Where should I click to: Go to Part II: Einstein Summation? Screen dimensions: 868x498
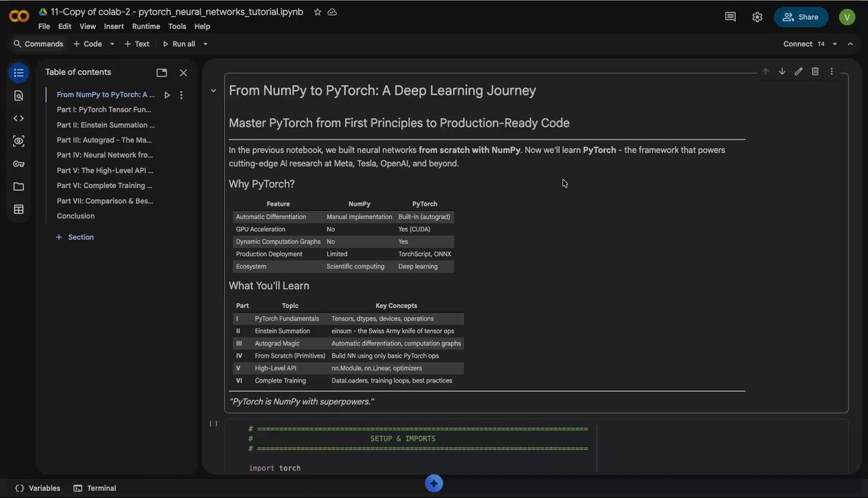point(106,125)
